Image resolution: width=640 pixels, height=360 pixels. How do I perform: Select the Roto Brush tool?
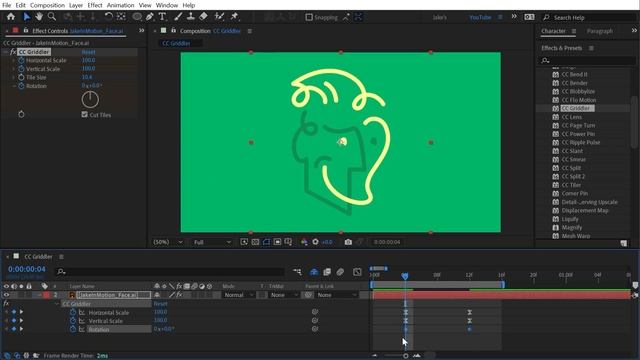click(x=219, y=17)
